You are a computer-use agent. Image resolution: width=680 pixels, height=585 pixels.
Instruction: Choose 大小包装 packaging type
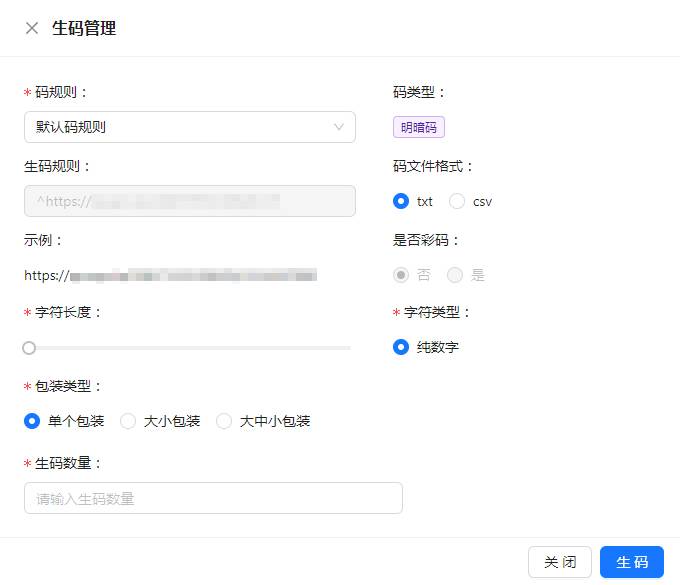coord(128,421)
